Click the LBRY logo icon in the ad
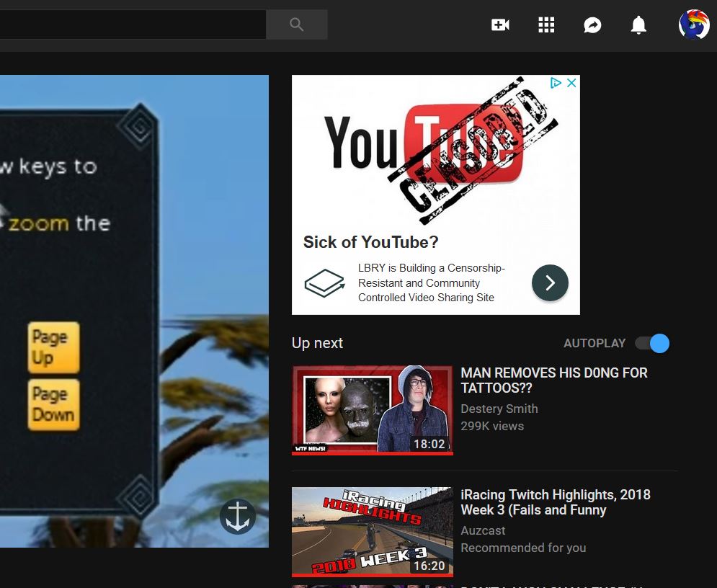Image resolution: width=717 pixels, height=588 pixels. (325, 283)
